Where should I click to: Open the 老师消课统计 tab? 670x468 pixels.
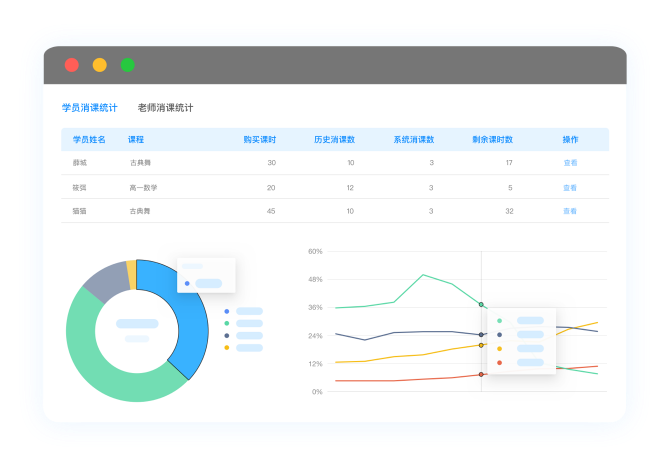coord(165,108)
